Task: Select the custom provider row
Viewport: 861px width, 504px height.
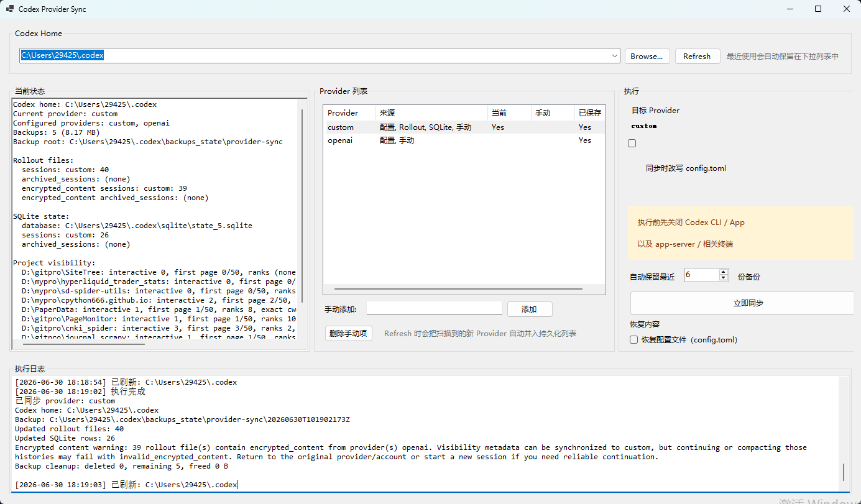Action: (x=464, y=127)
